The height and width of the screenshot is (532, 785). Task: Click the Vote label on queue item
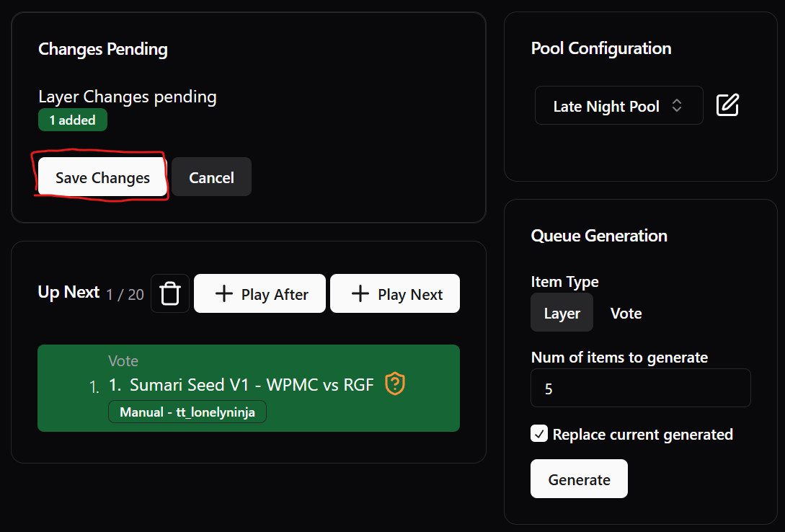tap(123, 361)
